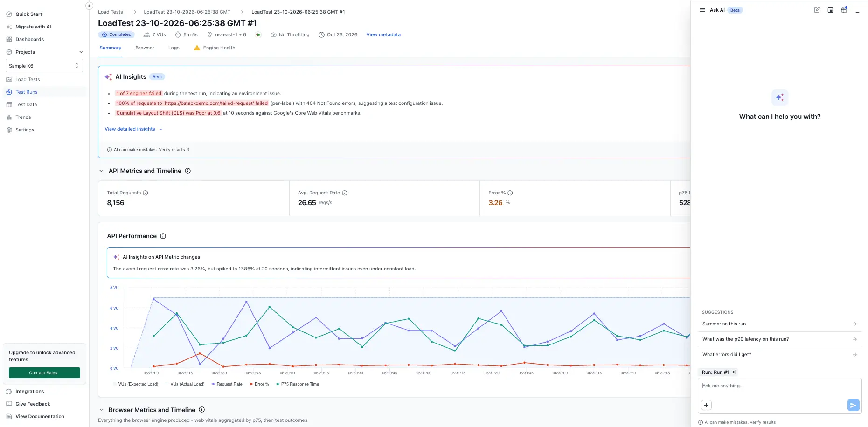Open the gift what's-new icon in Ask AI
The width and height of the screenshot is (868, 427).
[844, 10]
